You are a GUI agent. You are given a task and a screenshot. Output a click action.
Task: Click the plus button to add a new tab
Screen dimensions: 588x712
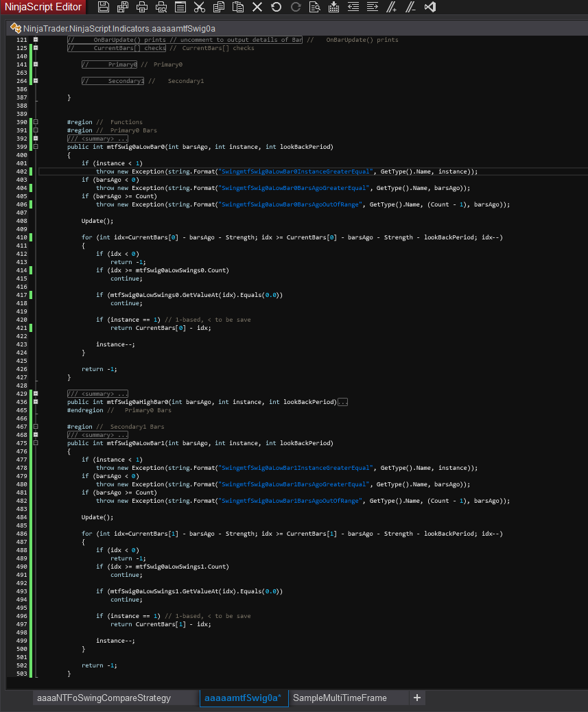pyautogui.click(x=417, y=698)
